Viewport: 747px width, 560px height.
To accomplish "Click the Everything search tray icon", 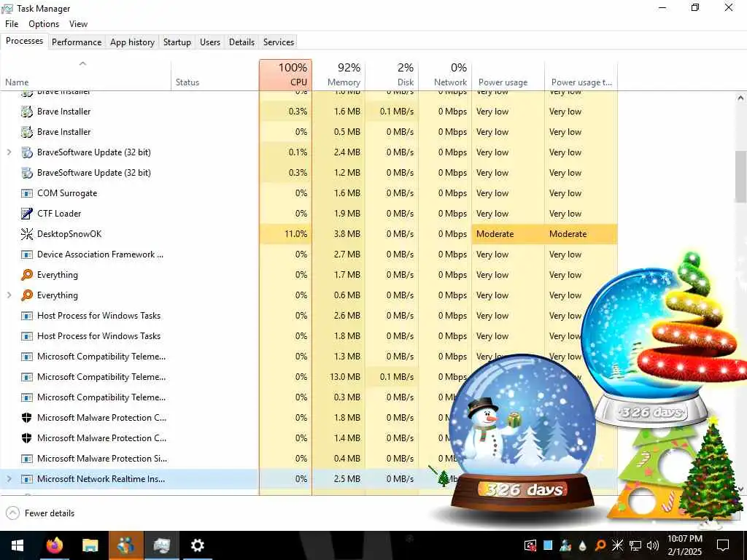I will [x=600, y=545].
